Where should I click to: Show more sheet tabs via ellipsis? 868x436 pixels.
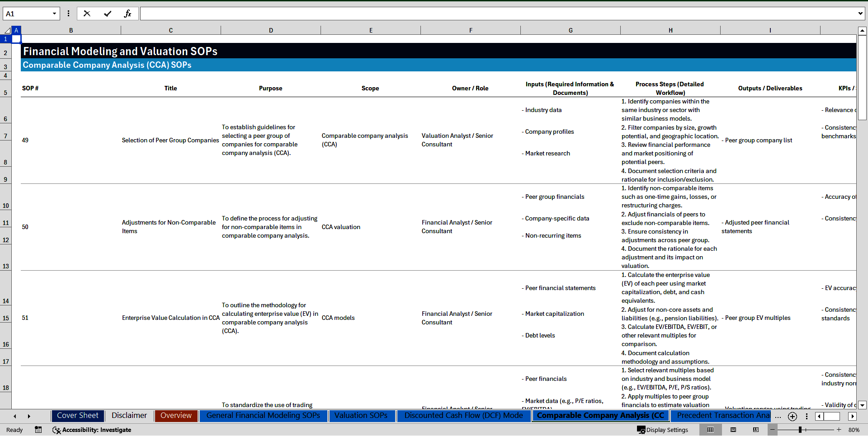(x=778, y=417)
